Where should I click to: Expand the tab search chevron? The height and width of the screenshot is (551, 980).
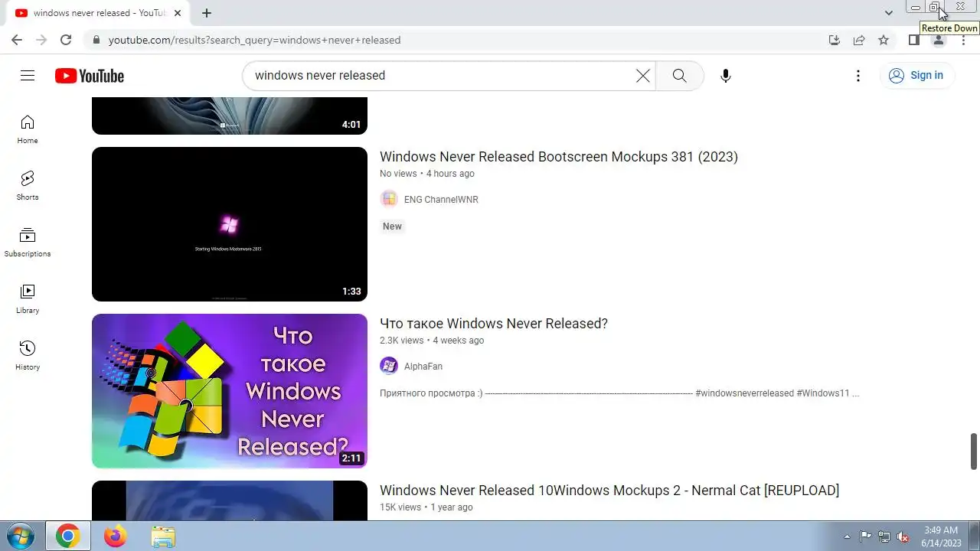click(888, 13)
